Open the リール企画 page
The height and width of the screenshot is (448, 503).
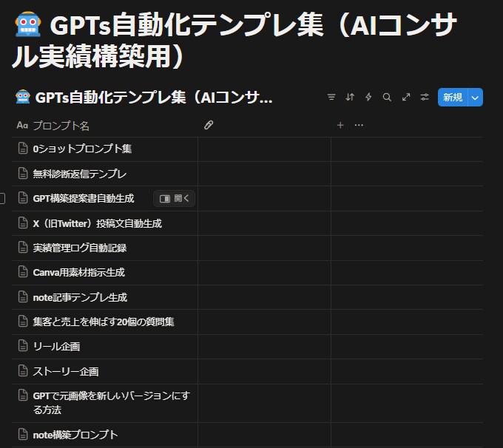pyautogui.click(x=56, y=347)
